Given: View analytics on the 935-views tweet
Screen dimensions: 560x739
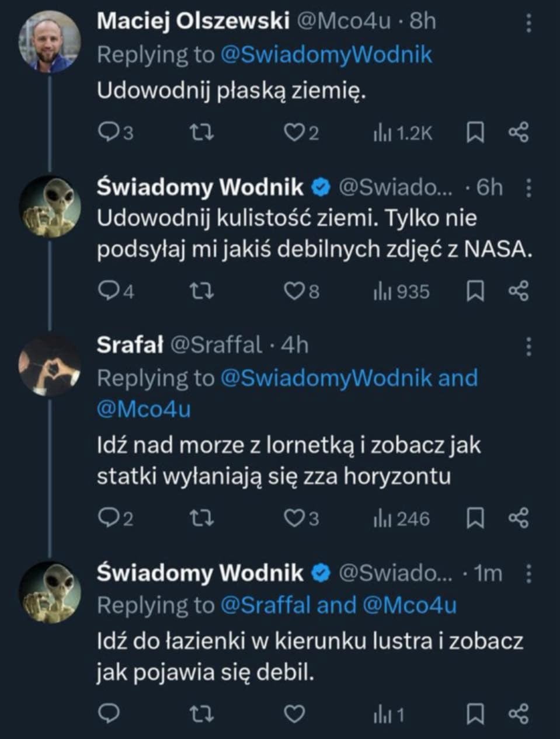Looking at the screenshot, I should coord(402,291).
